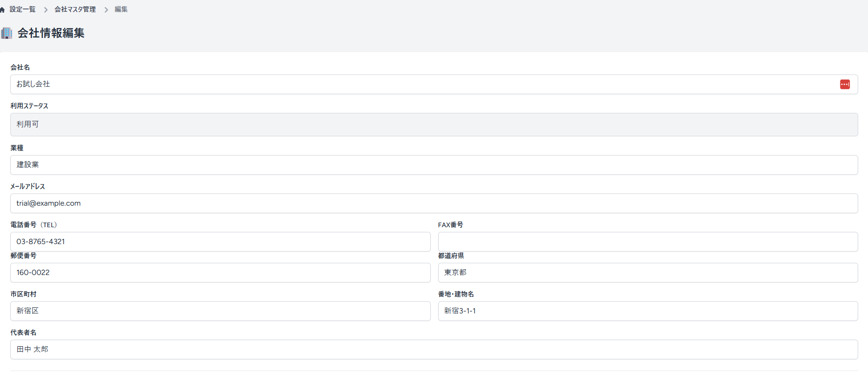Click the home icon in the breadcrumb
Viewport: 868px width, 379px height.
tap(2, 10)
